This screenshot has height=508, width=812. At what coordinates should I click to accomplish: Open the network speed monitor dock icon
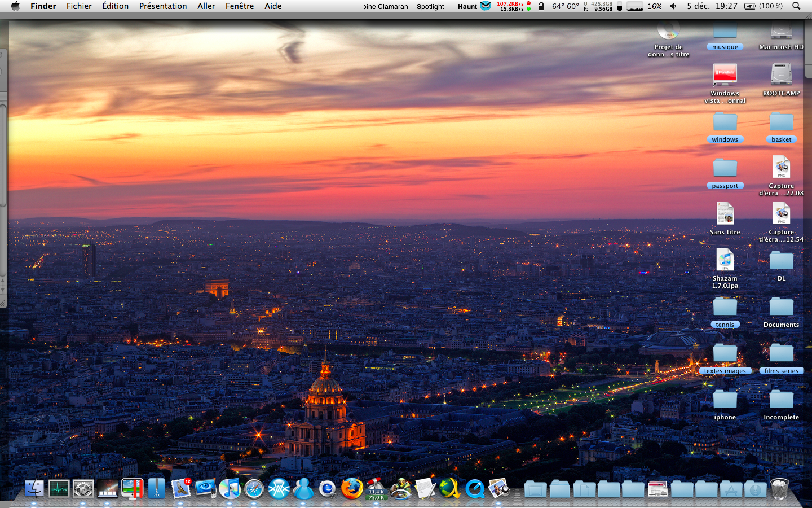376,488
